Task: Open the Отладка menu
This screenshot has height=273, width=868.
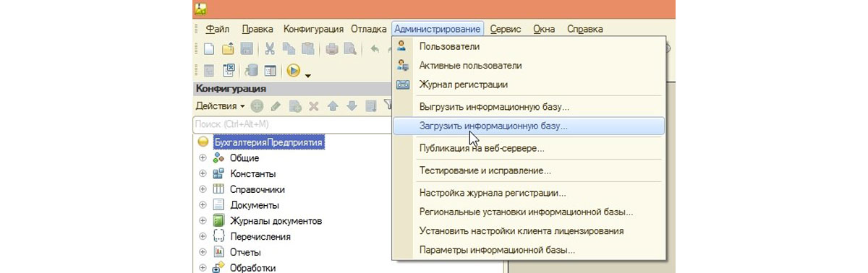Action: point(368,29)
